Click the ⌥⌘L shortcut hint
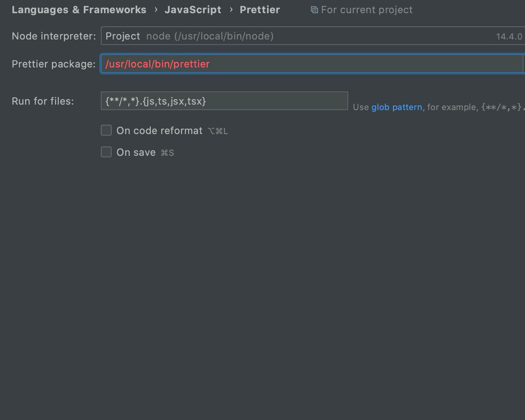This screenshot has height=420, width=525. 218,131
